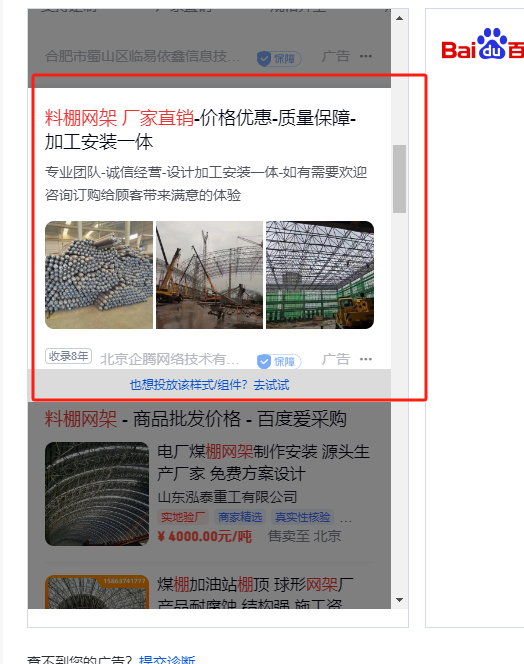The width and height of the screenshot is (524, 664).
Task: Open thumbnail of cranes lifting grid frame
Action: pos(209,275)
